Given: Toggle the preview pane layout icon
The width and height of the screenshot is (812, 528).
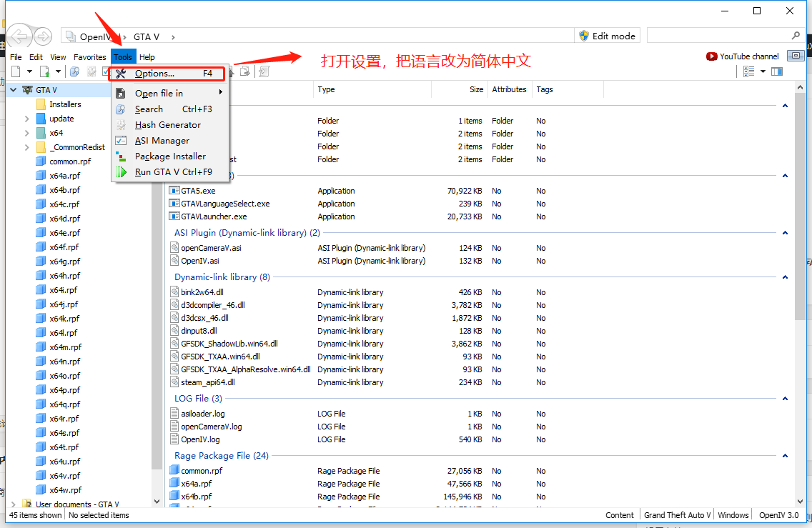Looking at the screenshot, I should [777, 71].
